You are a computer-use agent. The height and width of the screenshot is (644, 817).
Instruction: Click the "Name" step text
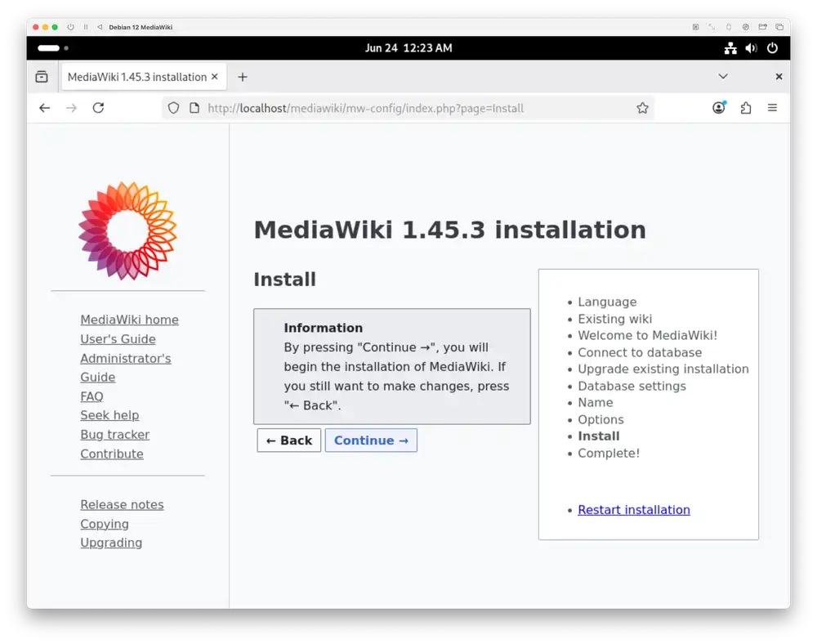point(596,403)
